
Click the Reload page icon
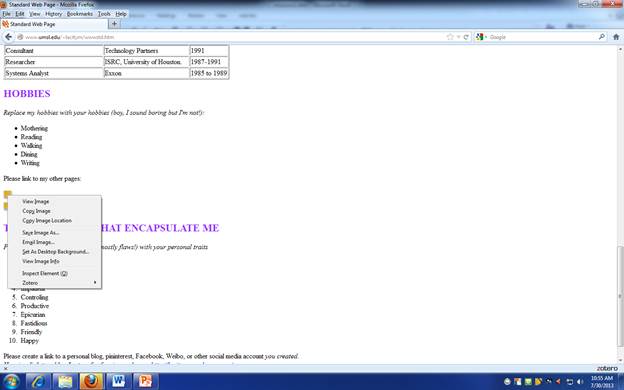tap(466, 37)
